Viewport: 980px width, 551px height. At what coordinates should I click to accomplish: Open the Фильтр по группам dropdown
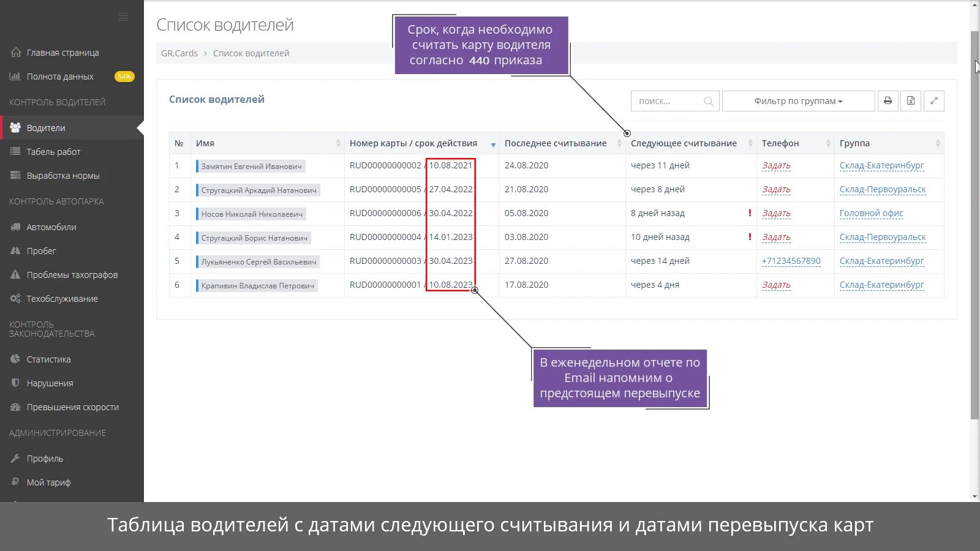tap(797, 100)
